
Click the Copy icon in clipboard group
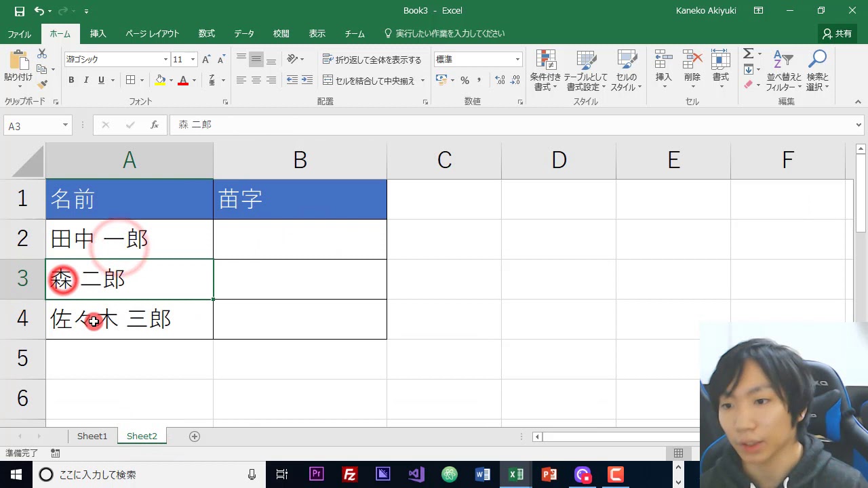(x=42, y=69)
